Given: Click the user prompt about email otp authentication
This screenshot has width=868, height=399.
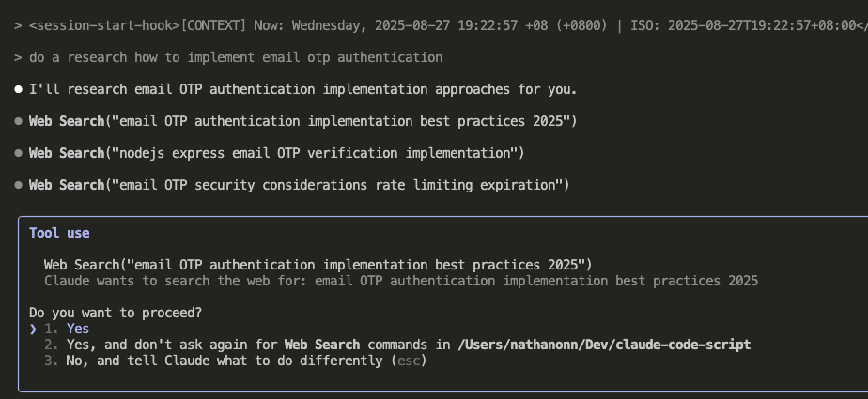Looking at the screenshot, I should (x=236, y=57).
